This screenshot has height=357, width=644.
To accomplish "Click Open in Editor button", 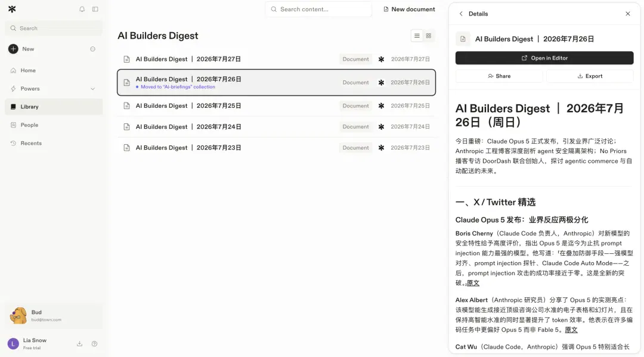I will [544, 58].
